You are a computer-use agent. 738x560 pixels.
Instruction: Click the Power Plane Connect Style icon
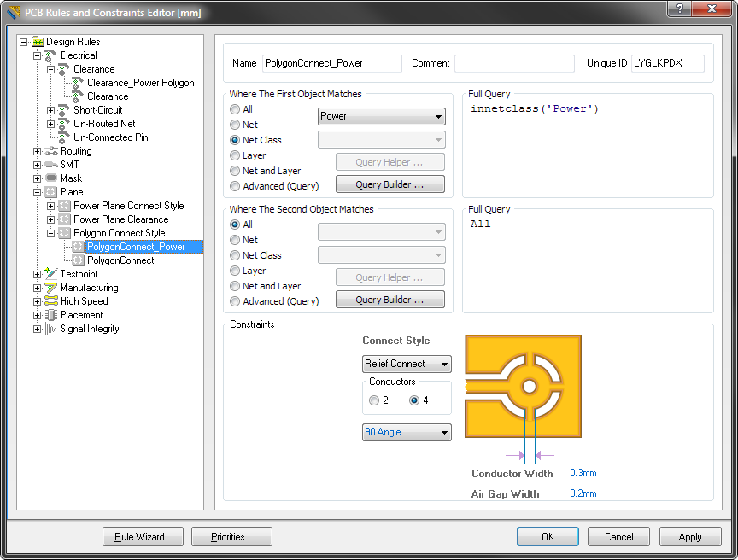coord(64,206)
